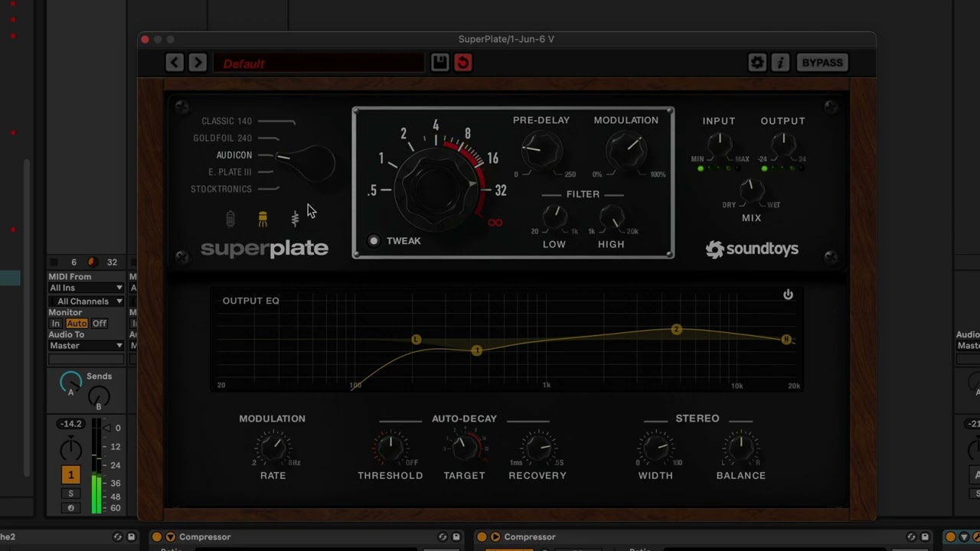The image size is (980, 551).
Task: Click the Auto-Decay Recovery knob
Action: (x=537, y=448)
